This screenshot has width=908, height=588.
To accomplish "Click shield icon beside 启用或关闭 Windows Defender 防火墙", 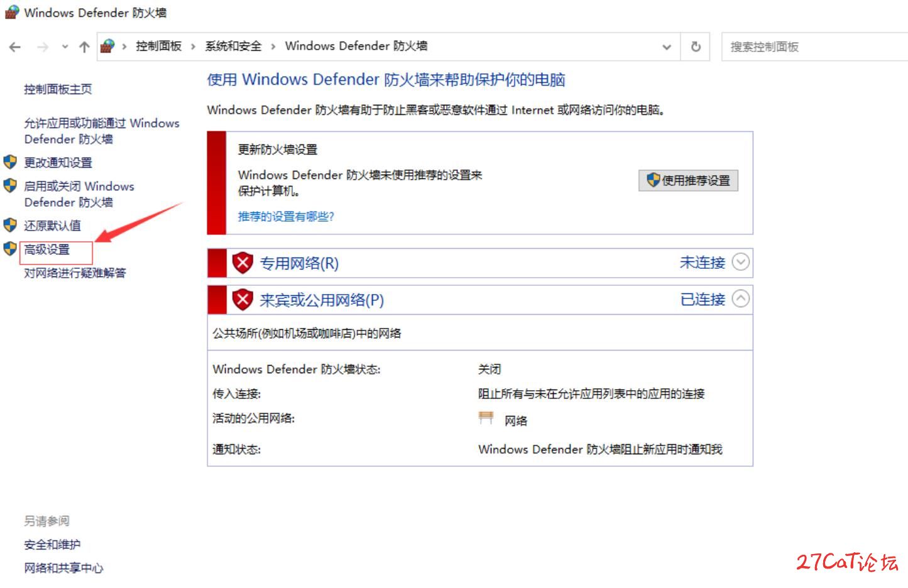I will pyautogui.click(x=10, y=185).
